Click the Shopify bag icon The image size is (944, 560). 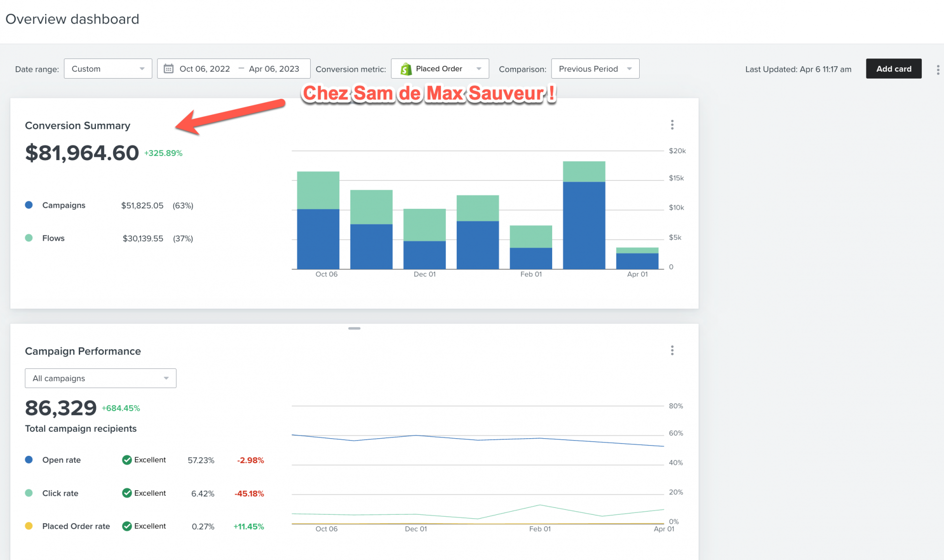point(406,69)
